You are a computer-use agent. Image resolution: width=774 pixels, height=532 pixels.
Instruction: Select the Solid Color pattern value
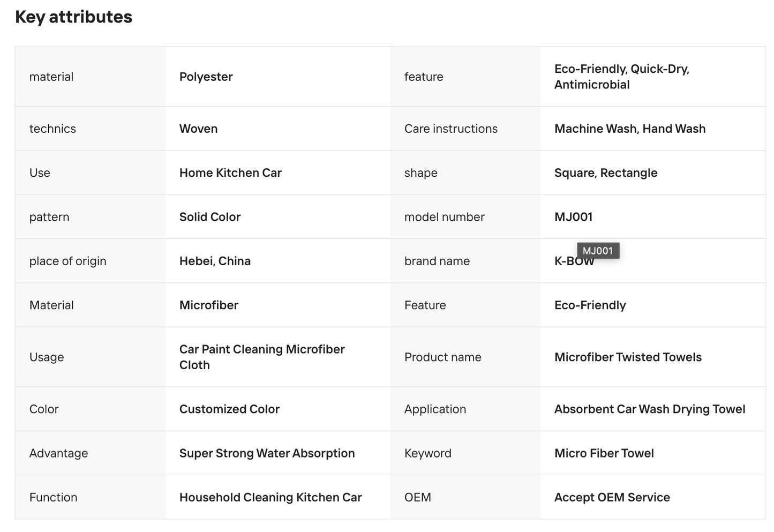210,217
